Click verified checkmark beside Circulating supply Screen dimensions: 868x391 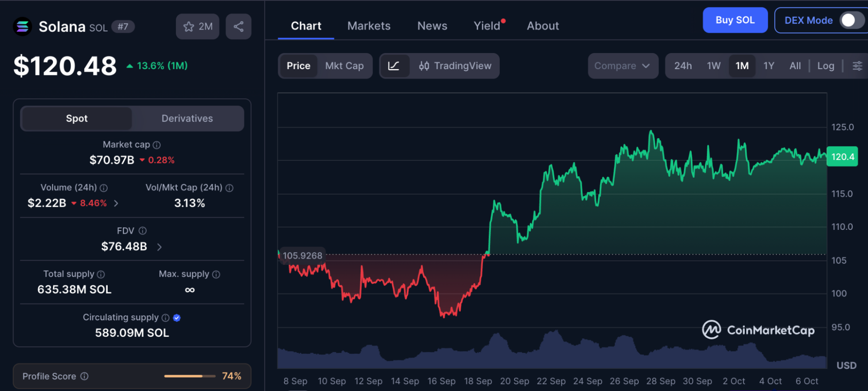(177, 318)
